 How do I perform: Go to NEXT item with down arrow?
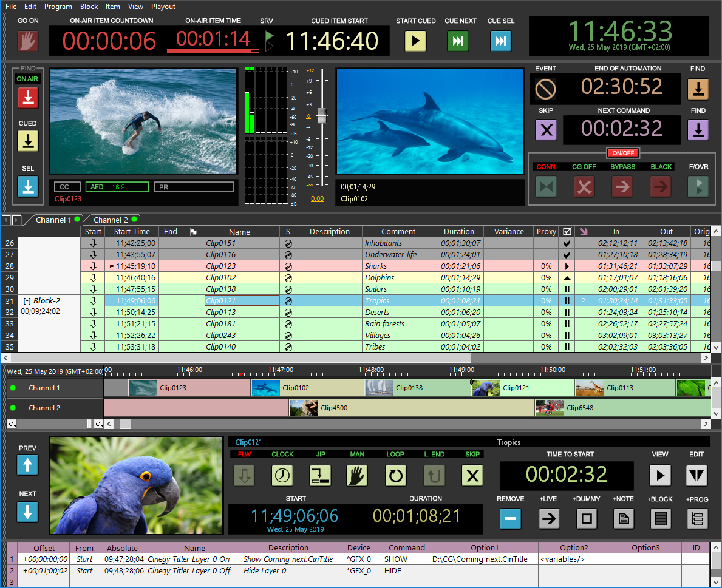click(27, 512)
